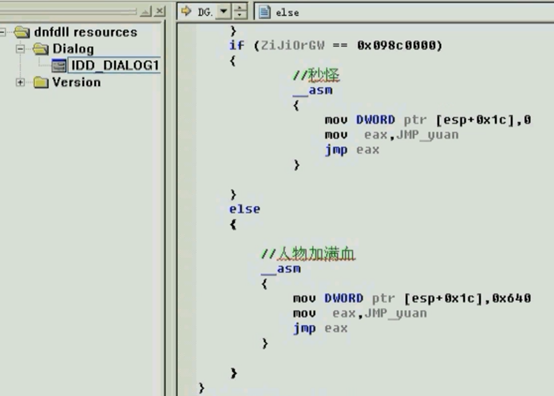Viewport: 554px width, 396px height.
Task: Click the //秒怪 comment line
Action: tap(316, 75)
